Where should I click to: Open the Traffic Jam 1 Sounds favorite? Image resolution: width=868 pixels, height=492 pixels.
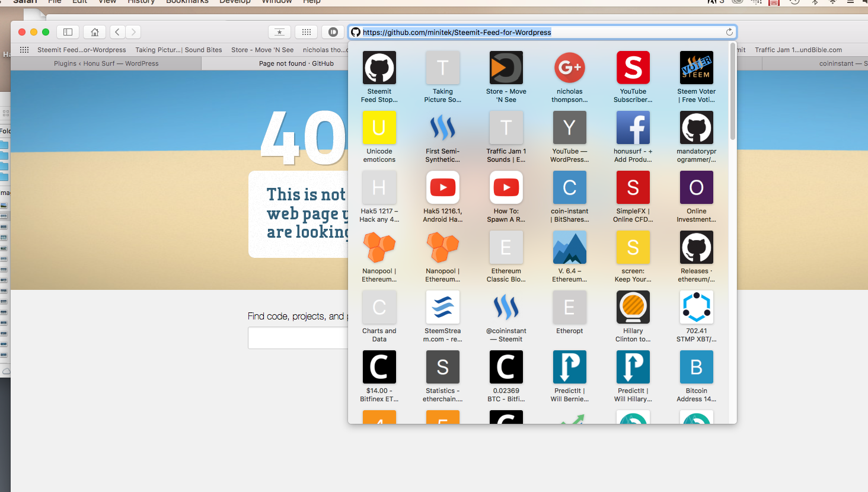[x=506, y=127]
